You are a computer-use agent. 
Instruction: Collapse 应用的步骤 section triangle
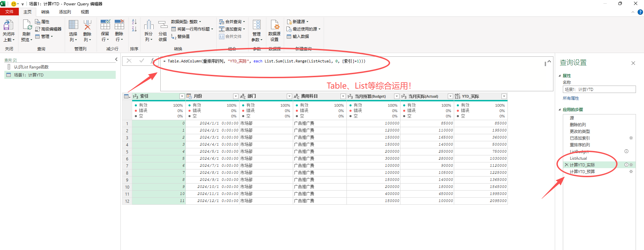(x=560, y=110)
